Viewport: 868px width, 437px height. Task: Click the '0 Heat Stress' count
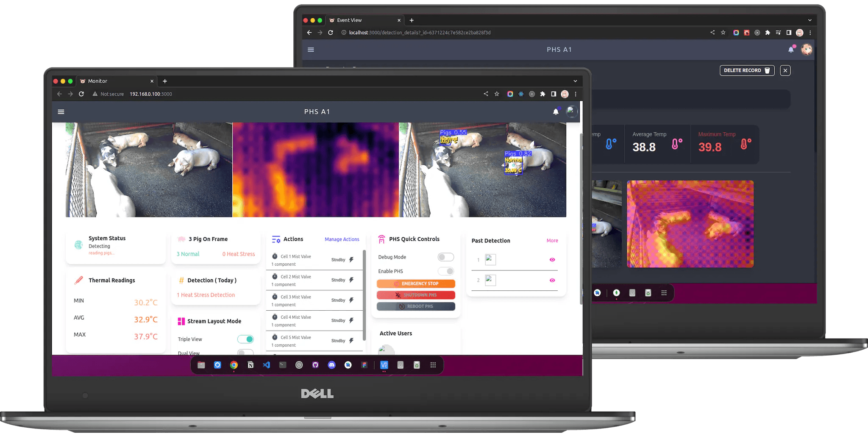click(239, 254)
